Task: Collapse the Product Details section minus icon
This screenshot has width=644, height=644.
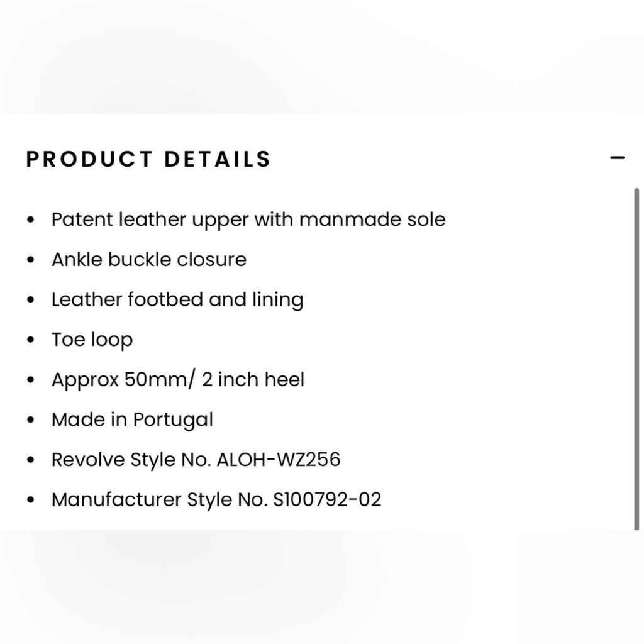Action: click(x=617, y=158)
